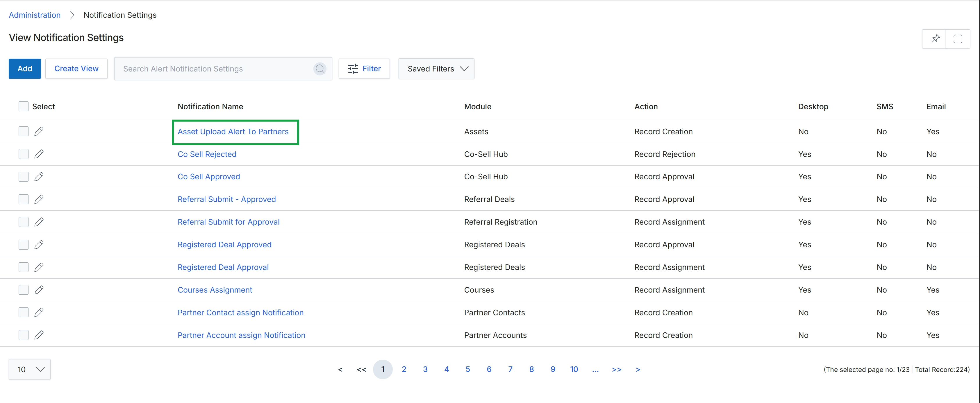Go to page 6 of results
Screen dimensions: 980x403
point(489,370)
